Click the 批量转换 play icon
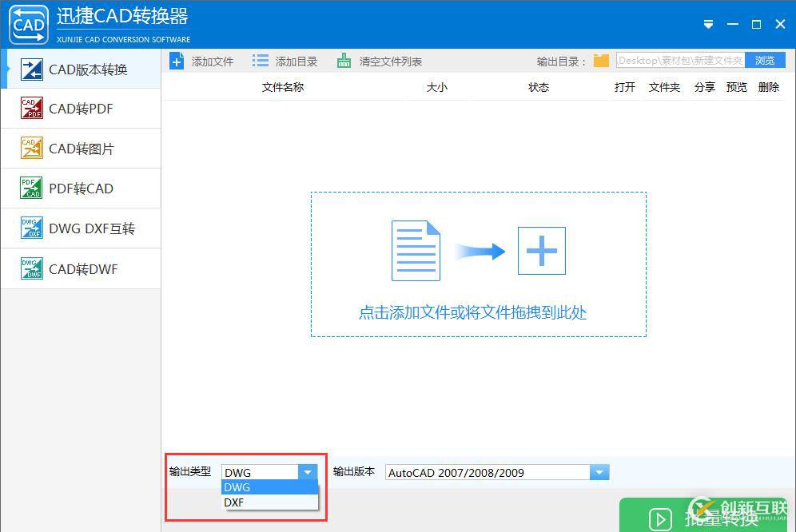Viewport: 796px width, 532px height. pos(660,519)
